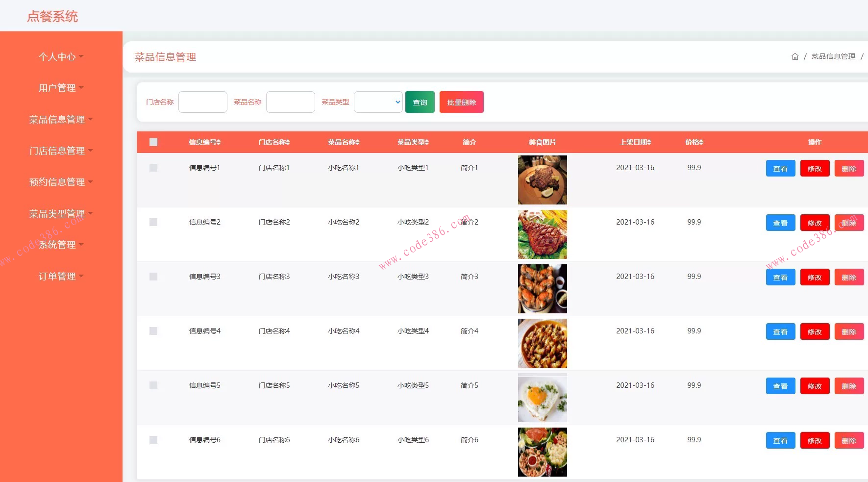Image resolution: width=868 pixels, height=482 pixels.
Task: Expand the 菜品信息管理 sidebar menu
Action: point(61,119)
